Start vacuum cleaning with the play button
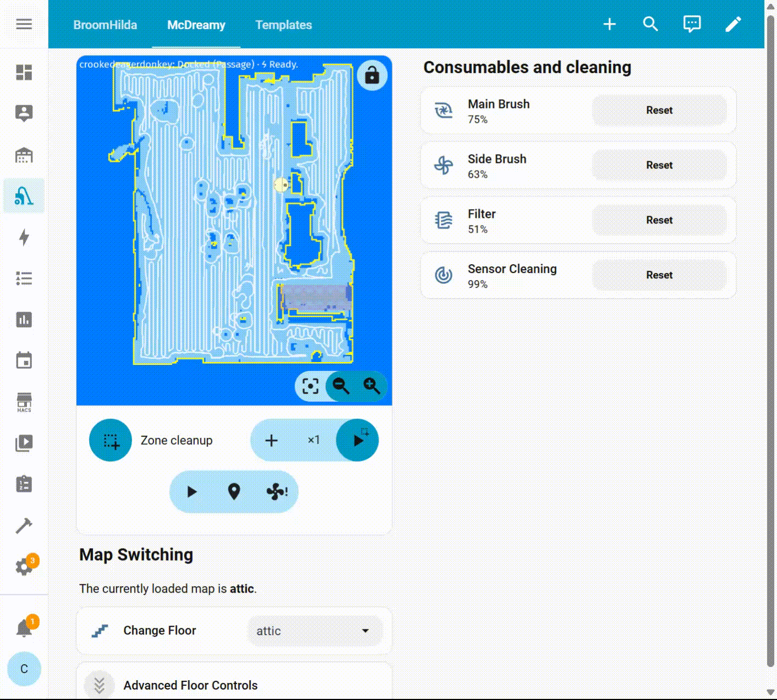The height and width of the screenshot is (700, 777). click(191, 492)
